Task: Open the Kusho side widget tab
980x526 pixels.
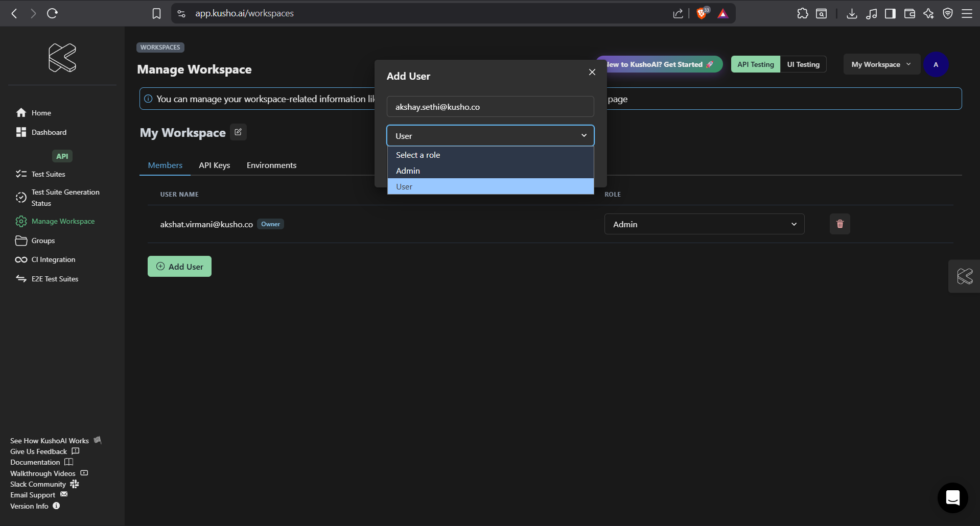Action: [x=965, y=276]
